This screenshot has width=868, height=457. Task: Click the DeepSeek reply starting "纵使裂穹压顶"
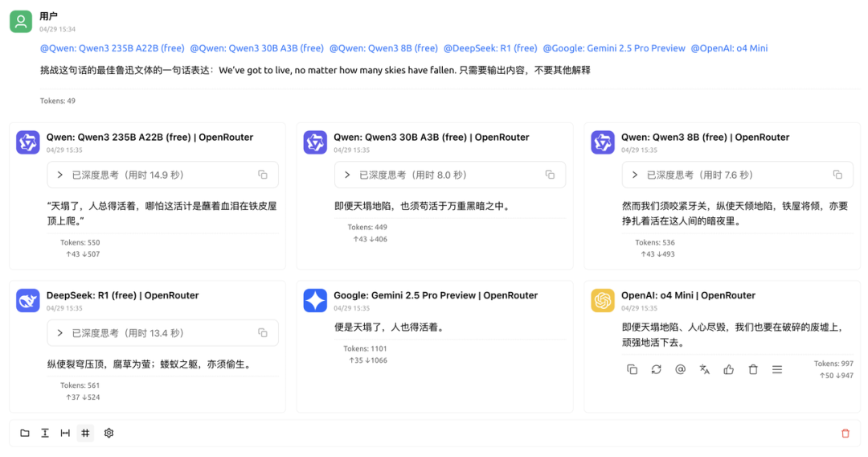pos(150,364)
